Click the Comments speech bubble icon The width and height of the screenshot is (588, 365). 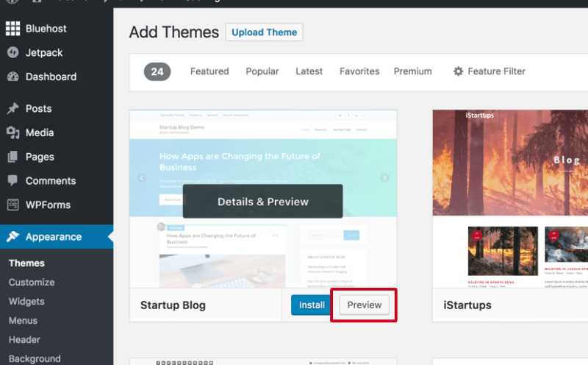[12, 180]
